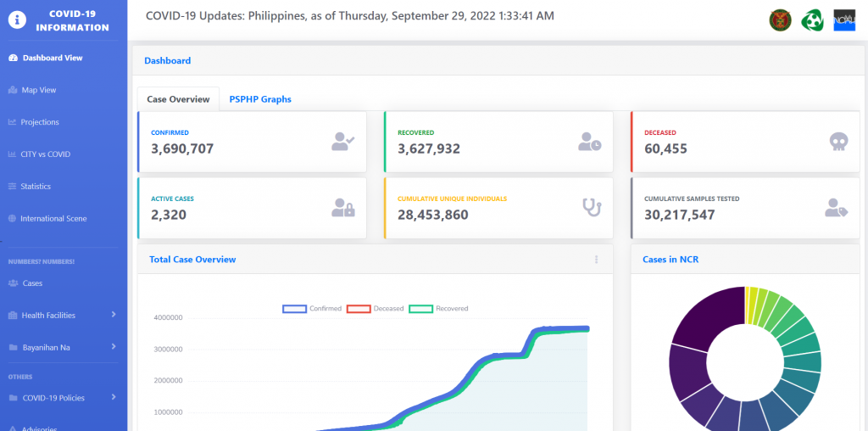Click the Cases in NCR heading
The image size is (868, 431).
point(670,260)
